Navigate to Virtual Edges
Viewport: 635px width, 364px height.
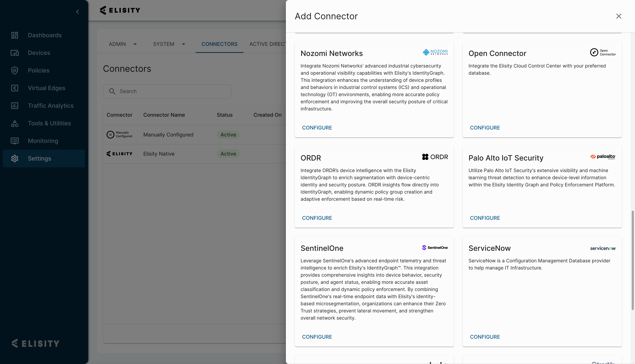point(46,88)
